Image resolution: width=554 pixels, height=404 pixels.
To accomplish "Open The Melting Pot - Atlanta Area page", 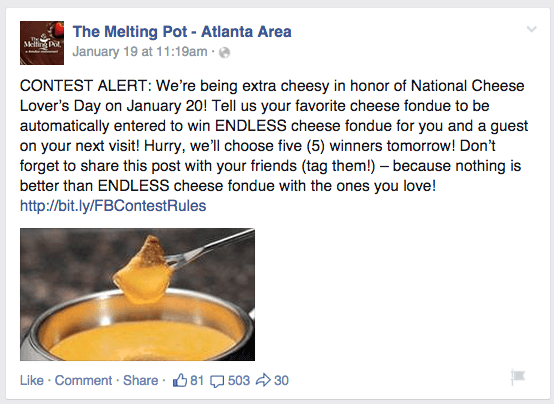I will point(182,31).
